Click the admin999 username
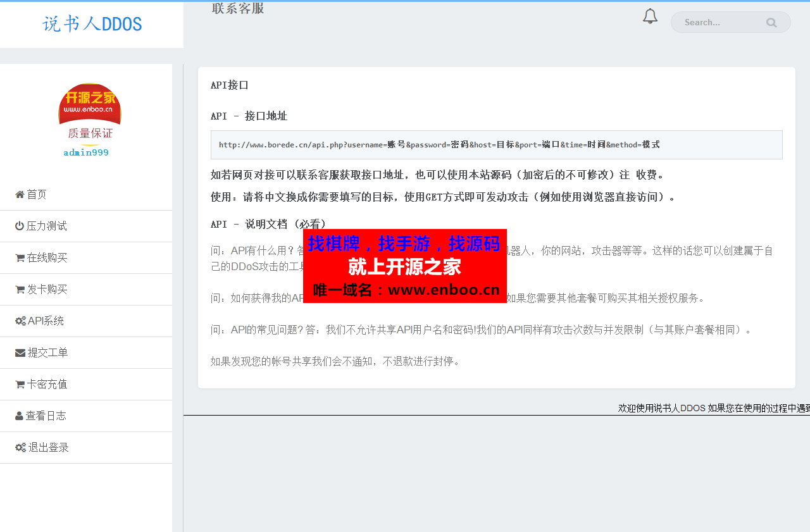The height and width of the screenshot is (532, 810). 86,152
